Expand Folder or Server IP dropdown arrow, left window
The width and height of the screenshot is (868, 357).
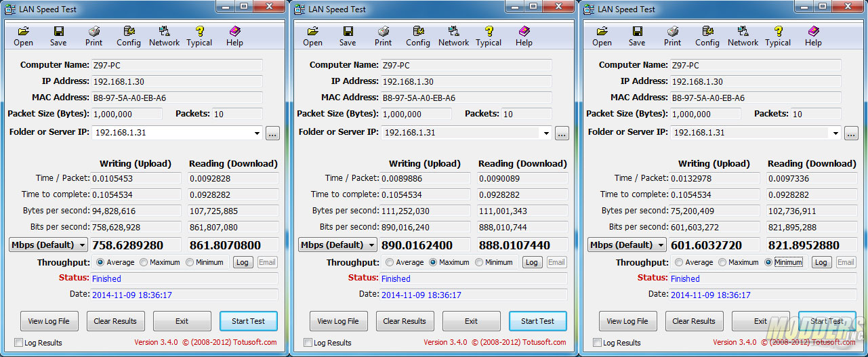[x=257, y=133]
